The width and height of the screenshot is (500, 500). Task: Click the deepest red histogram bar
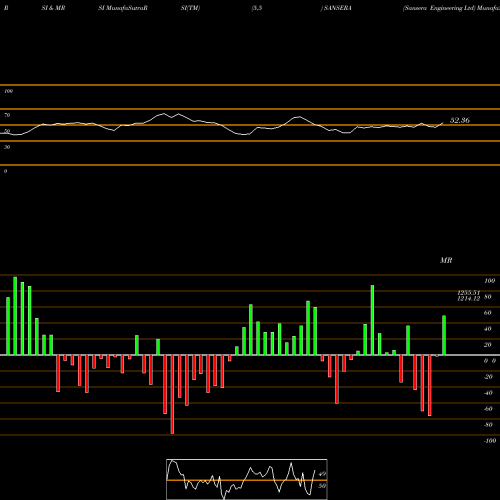tap(172, 394)
